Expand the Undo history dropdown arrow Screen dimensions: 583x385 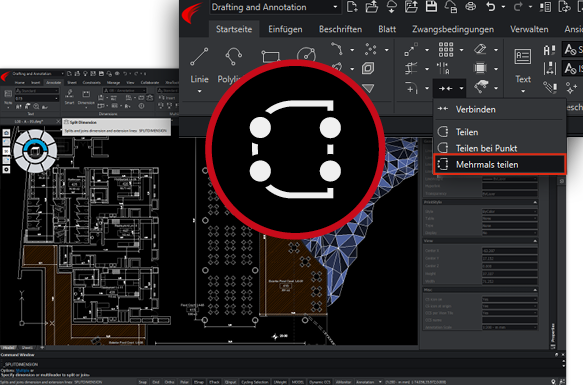pos(503,7)
